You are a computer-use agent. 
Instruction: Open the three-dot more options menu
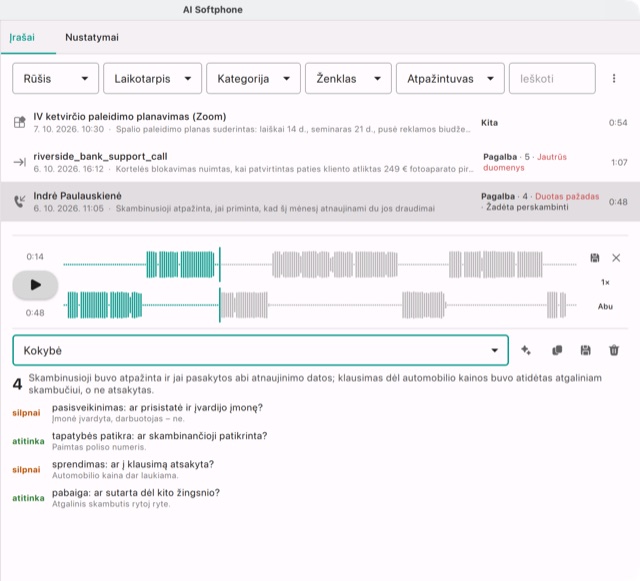click(x=614, y=78)
